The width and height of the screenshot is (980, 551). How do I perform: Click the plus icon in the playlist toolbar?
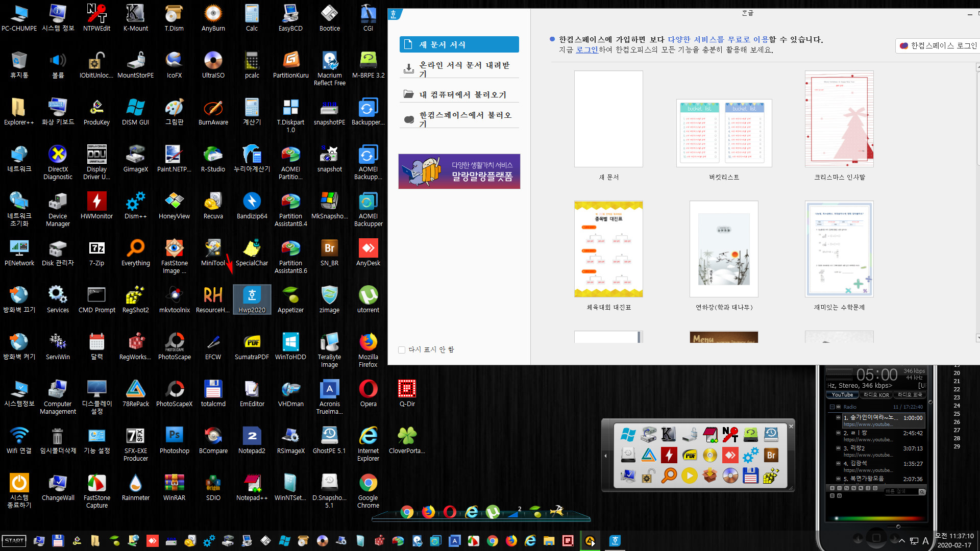coord(832,488)
